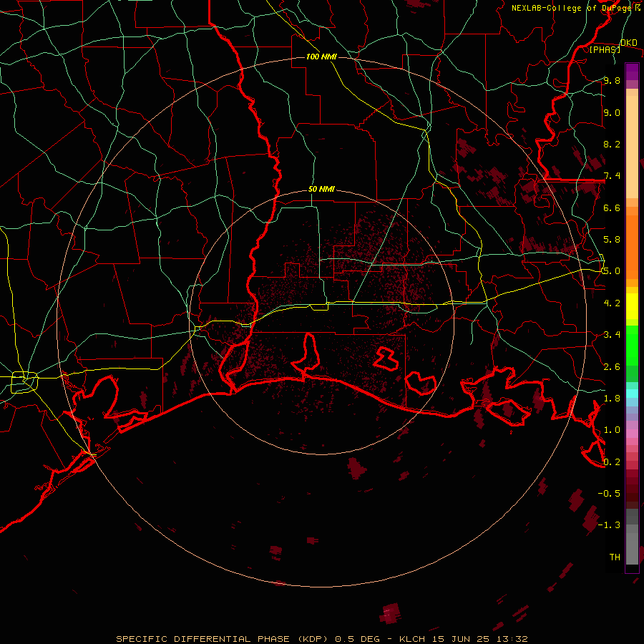Click the purple top band of color bar
Screen dimensions: 644x644
pyautogui.click(x=632, y=72)
